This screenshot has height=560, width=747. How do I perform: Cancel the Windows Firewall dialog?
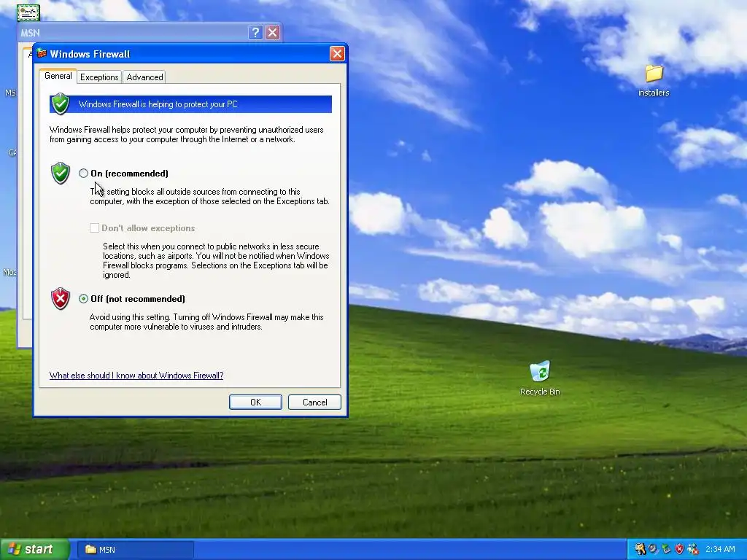[314, 402]
